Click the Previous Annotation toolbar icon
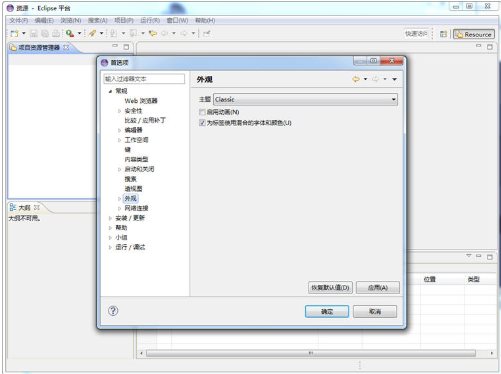 pyautogui.click(x=133, y=33)
